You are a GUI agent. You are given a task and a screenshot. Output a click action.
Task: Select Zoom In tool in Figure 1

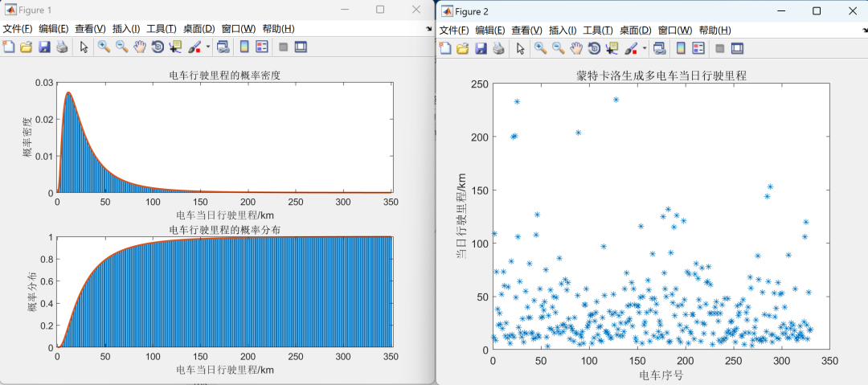(104, 47)
